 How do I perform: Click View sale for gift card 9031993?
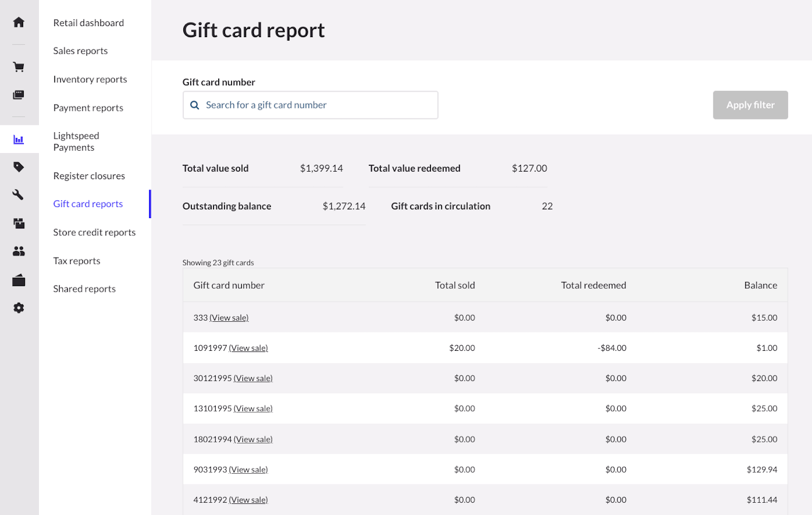tap(248, 470)
